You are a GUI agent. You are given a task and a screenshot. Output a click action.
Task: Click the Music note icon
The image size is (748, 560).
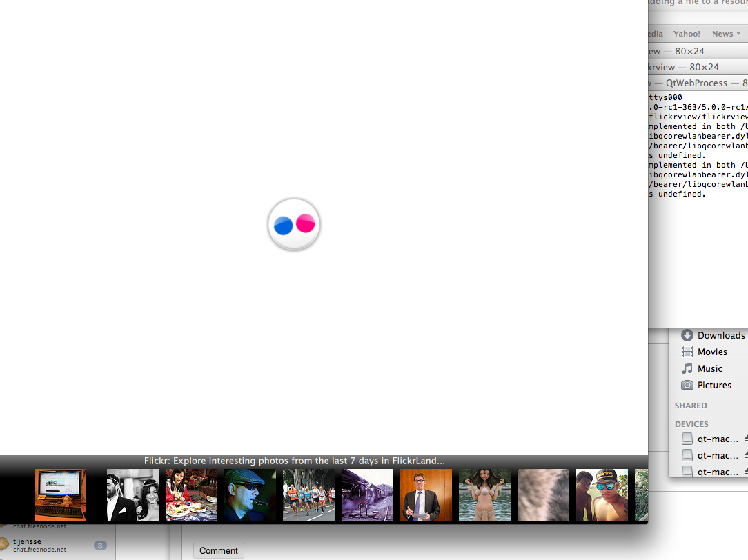(x=687, y=368)
